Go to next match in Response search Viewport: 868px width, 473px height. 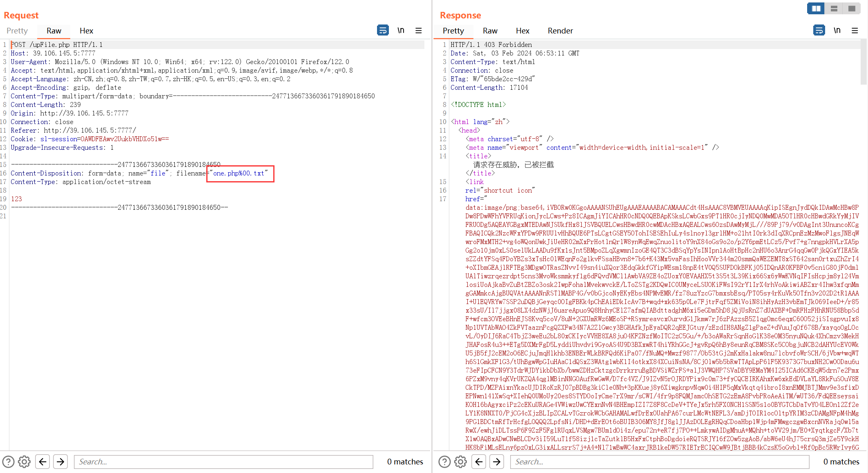tap(497, 462)
